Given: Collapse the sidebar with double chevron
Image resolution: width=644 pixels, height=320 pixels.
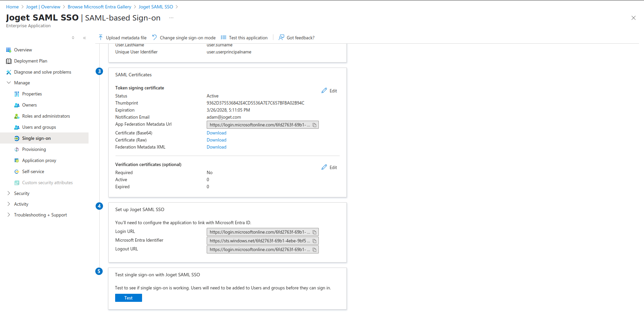Looking at the screenshot, I should pos(84,38).
